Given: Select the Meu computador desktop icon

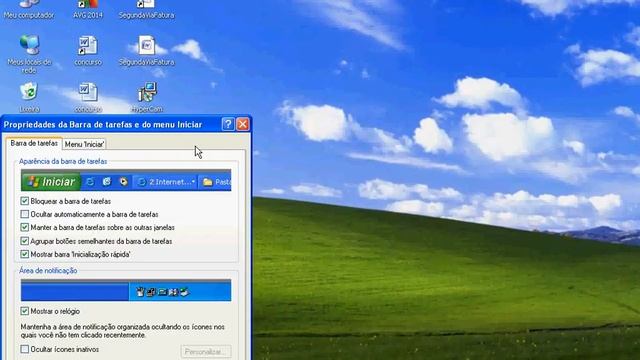Looking at the screenshot, I should (29, 9).
